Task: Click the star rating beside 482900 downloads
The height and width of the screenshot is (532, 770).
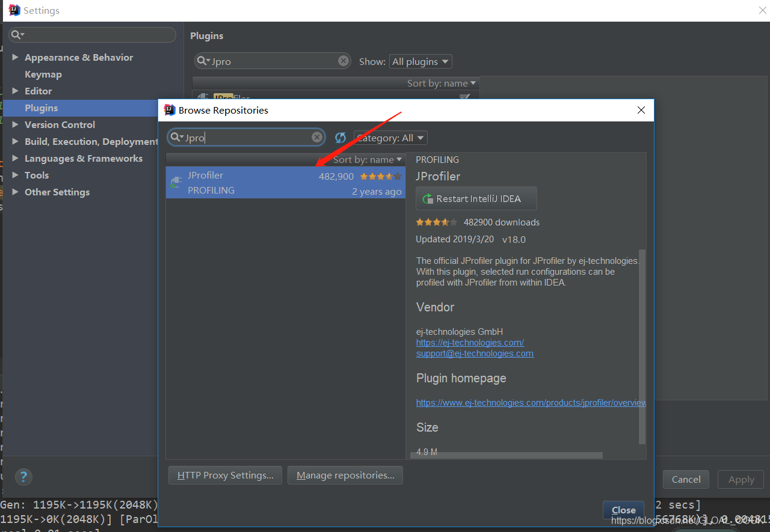Action: (437, 222)
